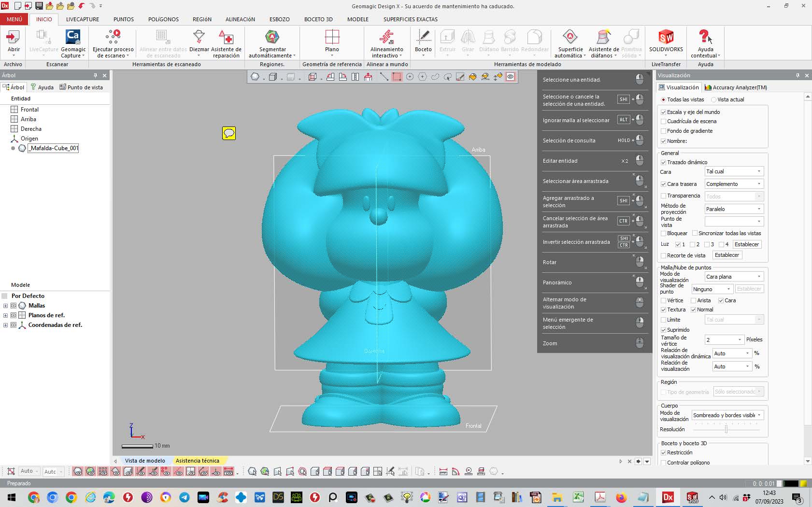
Task: Create a reference Plano
Action: click(x=332, y=43)
